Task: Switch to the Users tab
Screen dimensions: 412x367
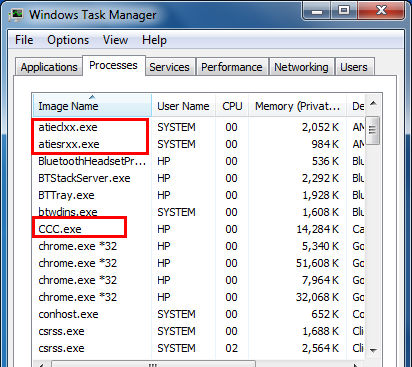Action: [x=354, y=67]
